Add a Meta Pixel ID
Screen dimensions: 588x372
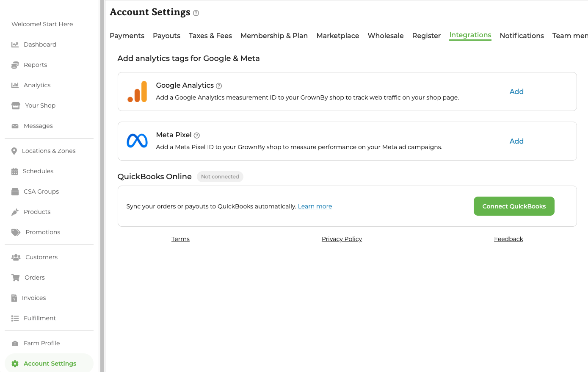[x=516, y=141]
